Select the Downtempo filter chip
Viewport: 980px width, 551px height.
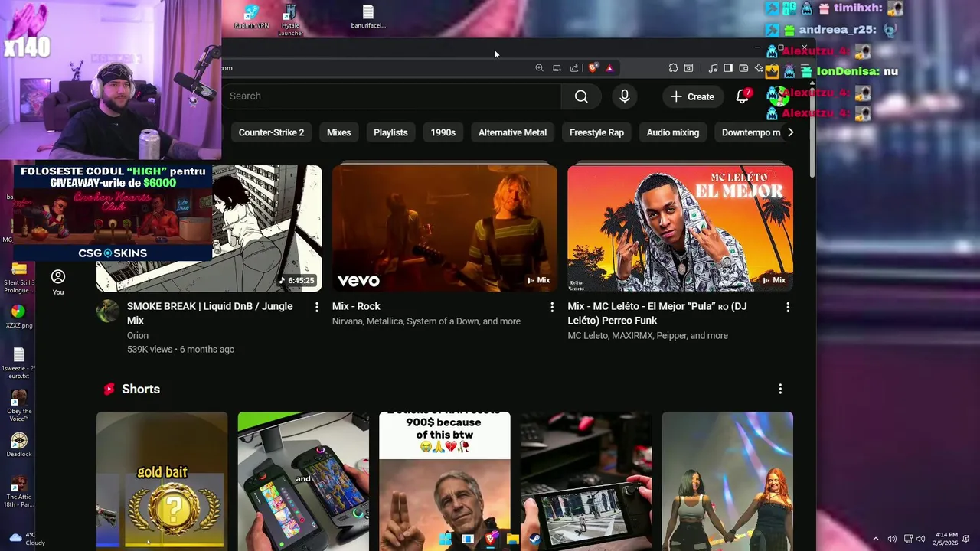(750, 132)
